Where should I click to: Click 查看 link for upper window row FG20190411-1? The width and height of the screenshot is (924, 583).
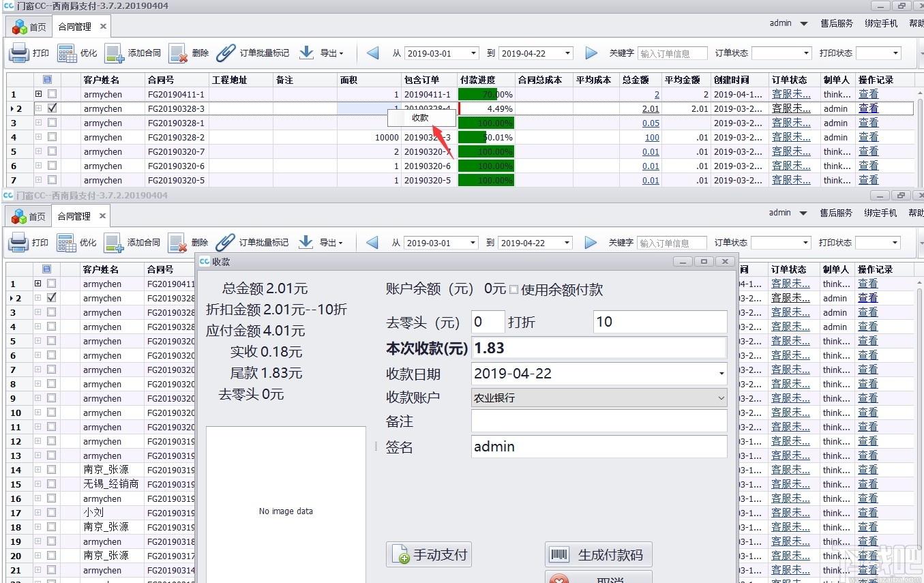click(x=868, y=94)
